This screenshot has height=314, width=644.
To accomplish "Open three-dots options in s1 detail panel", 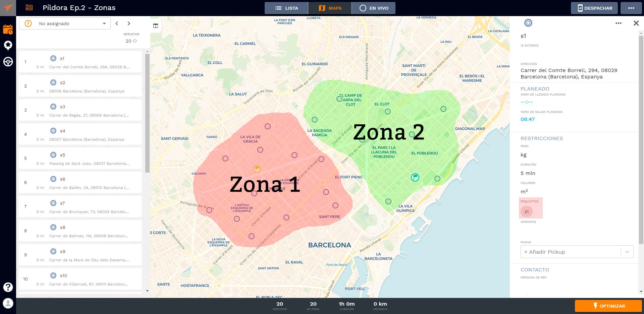I will (619, 23).
